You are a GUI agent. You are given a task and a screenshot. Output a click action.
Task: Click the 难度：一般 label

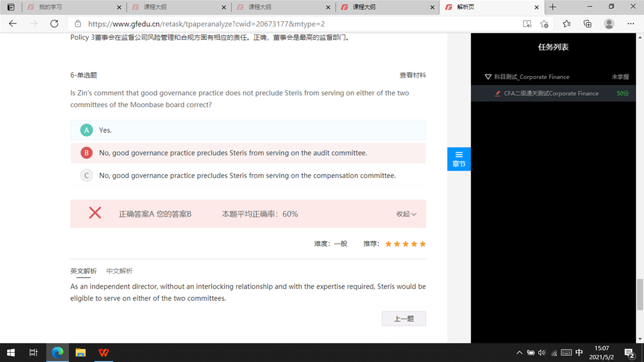(331, 244)
